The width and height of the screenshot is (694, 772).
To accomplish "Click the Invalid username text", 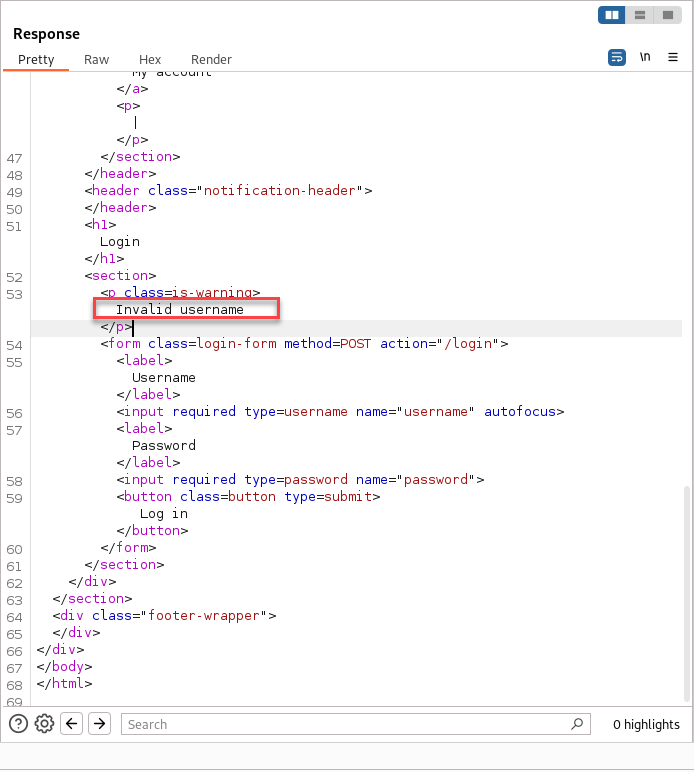I will 180,310.
